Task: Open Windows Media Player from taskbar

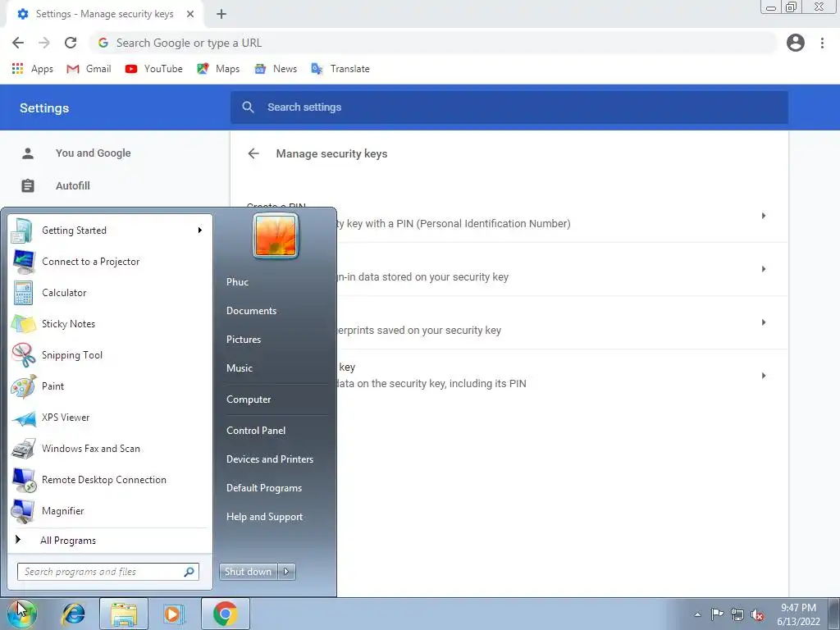Action: tap(174, 614)
